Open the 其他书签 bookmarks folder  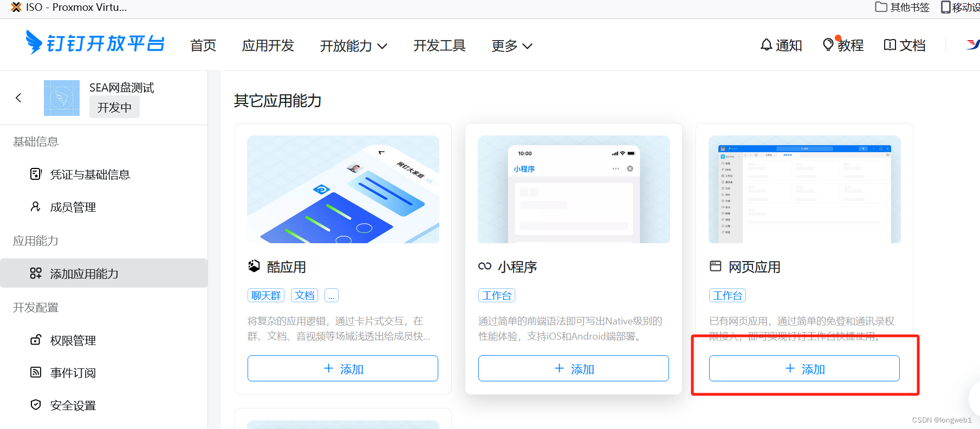click(903, 7)
